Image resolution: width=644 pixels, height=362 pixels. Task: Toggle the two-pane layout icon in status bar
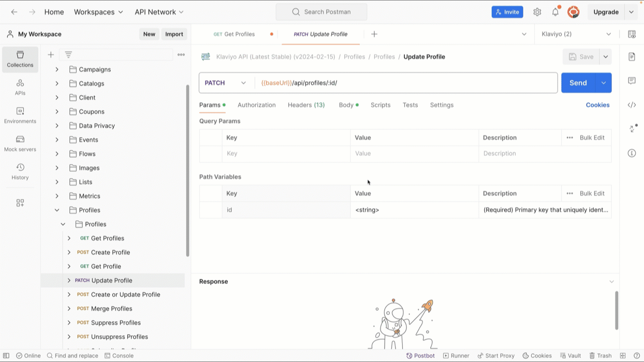pyautogui.click(x=623, y=356)
